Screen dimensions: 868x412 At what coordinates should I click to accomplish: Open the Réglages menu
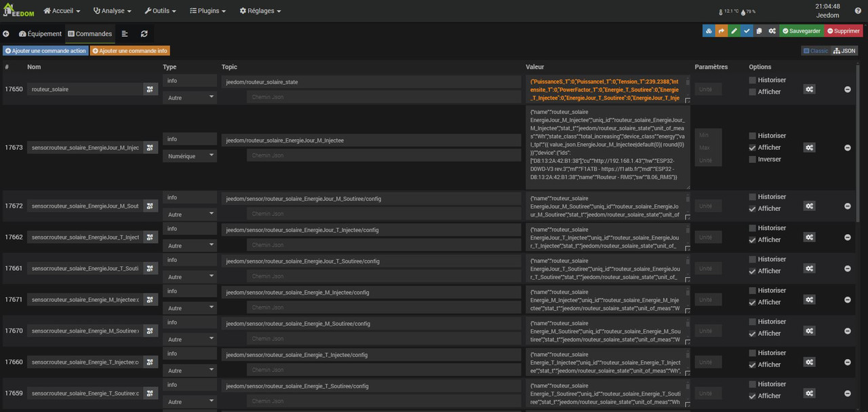(x=260, y=11)
